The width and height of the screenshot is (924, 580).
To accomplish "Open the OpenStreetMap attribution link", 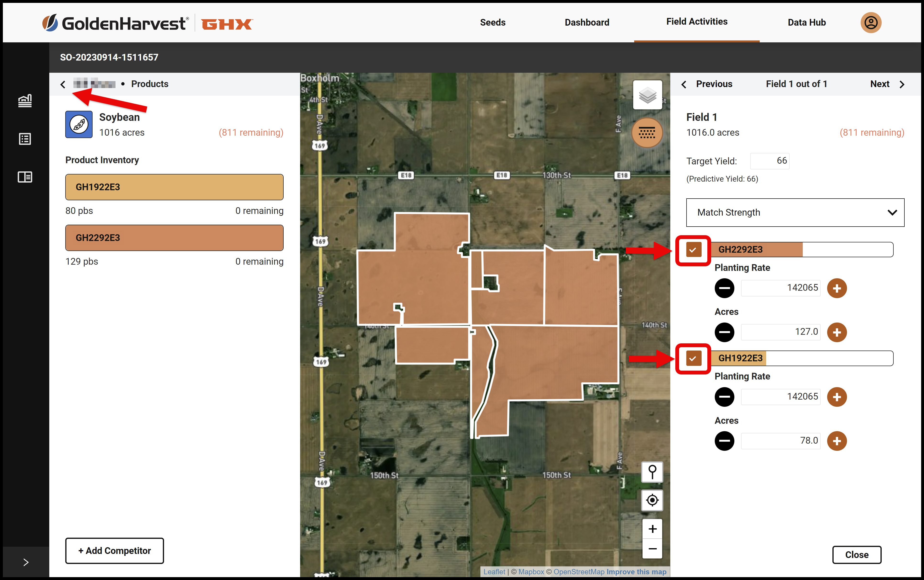I will [579, 572].
